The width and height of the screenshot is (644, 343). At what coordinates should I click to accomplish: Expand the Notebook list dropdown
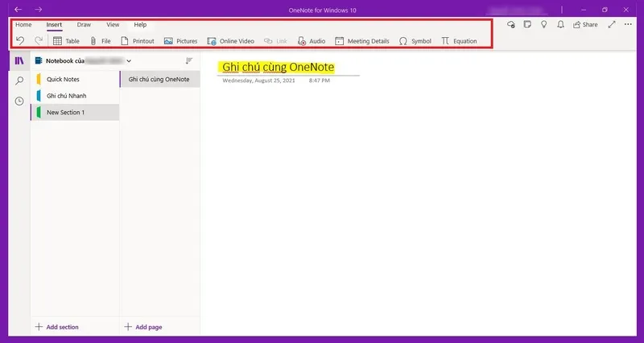click(129, 61)
